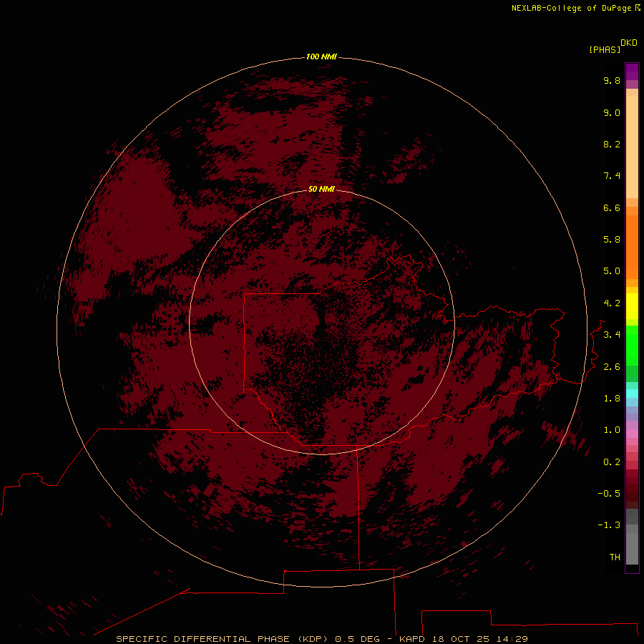Click the 9.8 value on the color scale
Image resolution: width=644 pixels, height=644 pixels.
pos(612,80)
